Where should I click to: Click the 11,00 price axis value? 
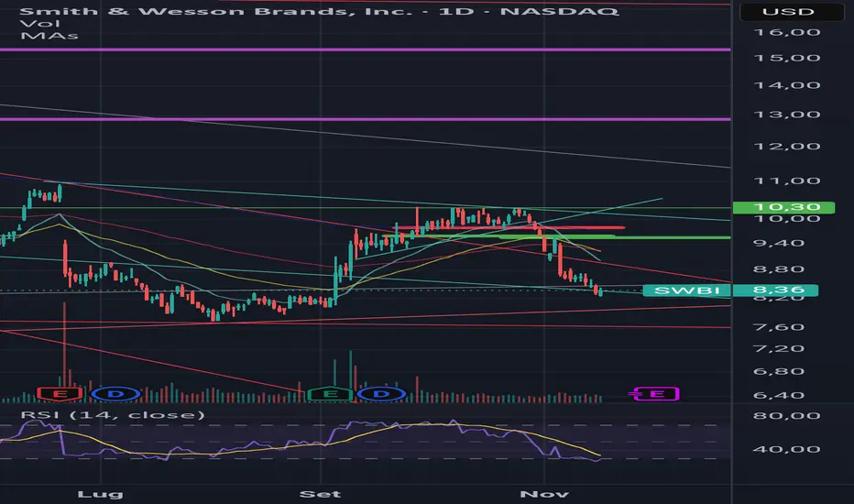(x=786, y=181)
